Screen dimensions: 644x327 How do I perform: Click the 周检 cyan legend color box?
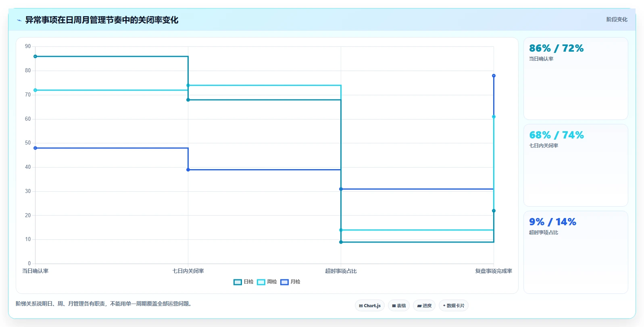click(261, 282)
